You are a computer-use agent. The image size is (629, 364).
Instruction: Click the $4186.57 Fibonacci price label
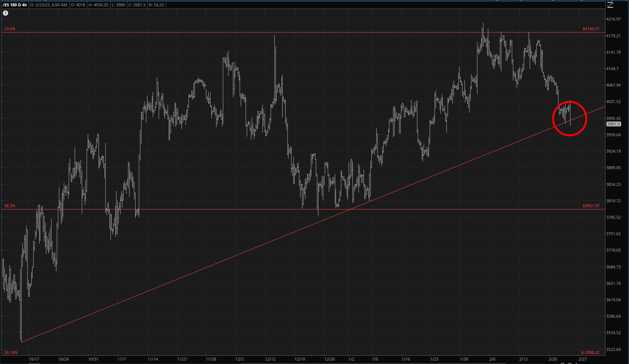pos(591,29)
